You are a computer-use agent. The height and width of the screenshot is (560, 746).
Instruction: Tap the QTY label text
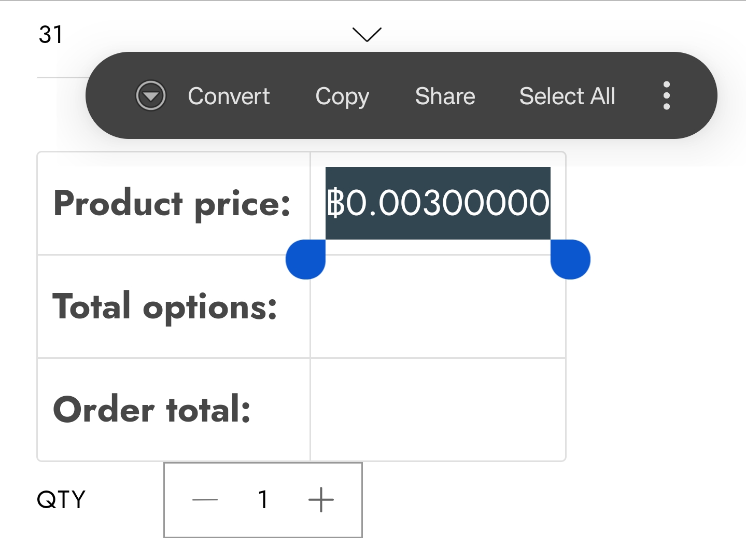coord(61,500)
